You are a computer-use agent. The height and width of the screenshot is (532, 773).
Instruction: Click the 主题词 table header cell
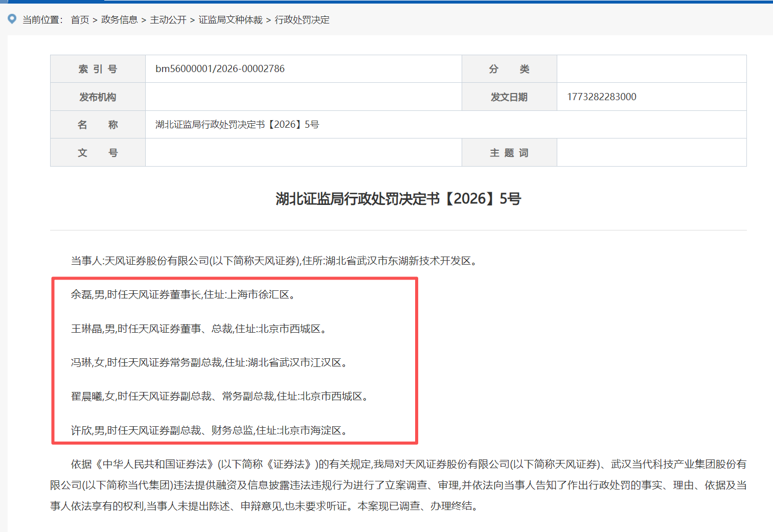coord(509,152)
